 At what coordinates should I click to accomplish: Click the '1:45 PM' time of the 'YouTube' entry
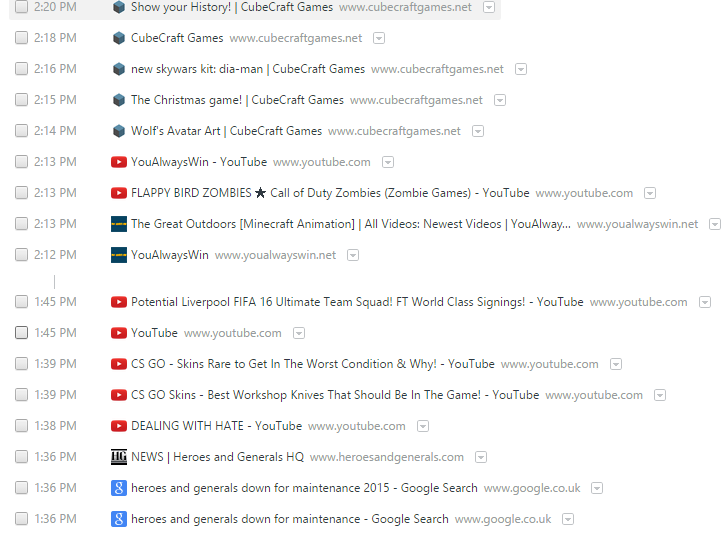pos(55,333)
